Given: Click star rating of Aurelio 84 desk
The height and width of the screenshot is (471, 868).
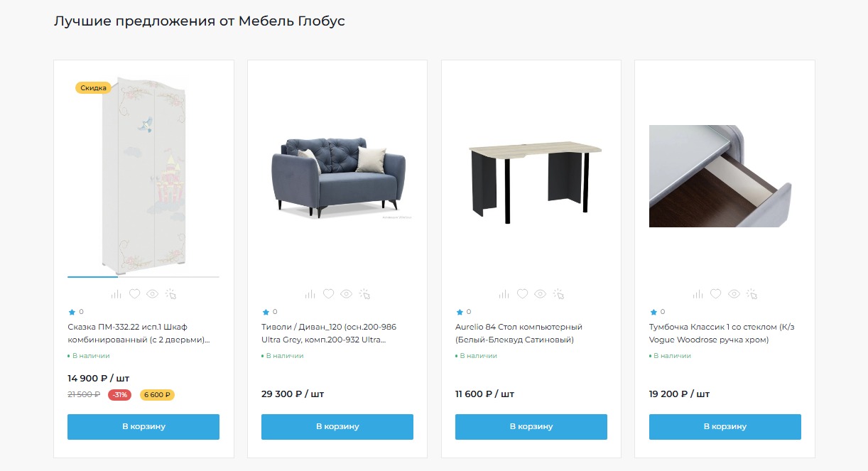Looking at the screenshot, I should pos(459,312).
